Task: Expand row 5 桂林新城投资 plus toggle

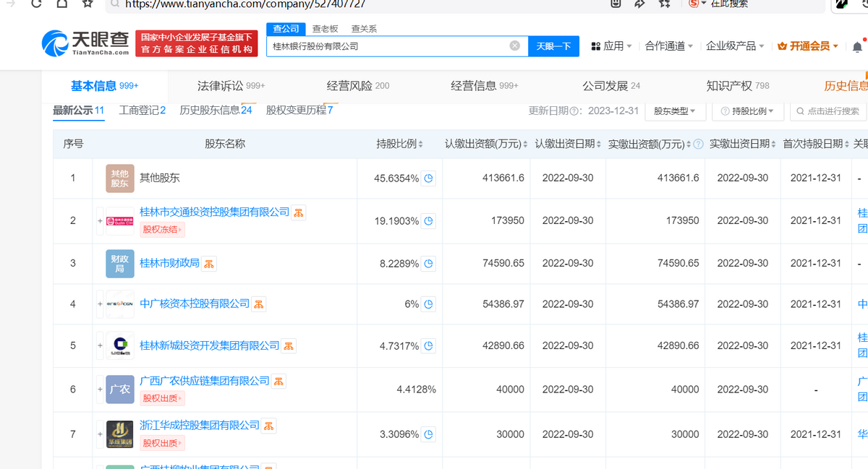Action: click(x=101, y=346)
